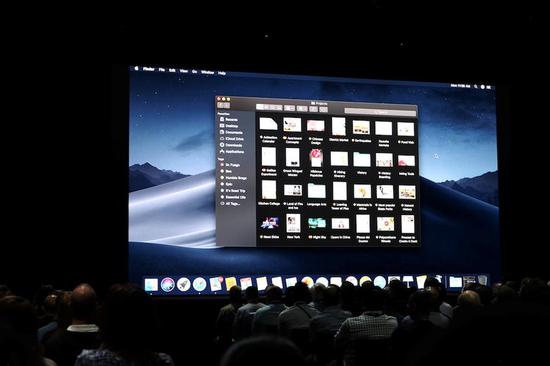Select iCloud Drive in Finder sidebar

point(232,139)
